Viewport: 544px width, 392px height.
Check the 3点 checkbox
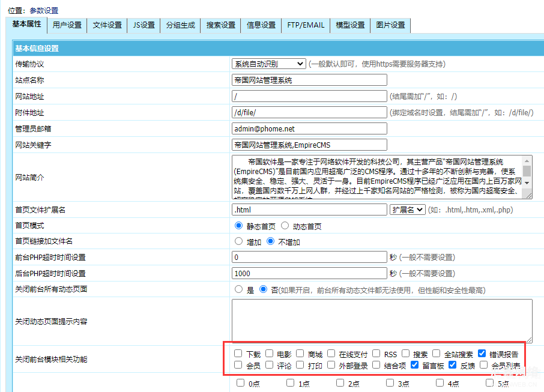coord(391,383)
